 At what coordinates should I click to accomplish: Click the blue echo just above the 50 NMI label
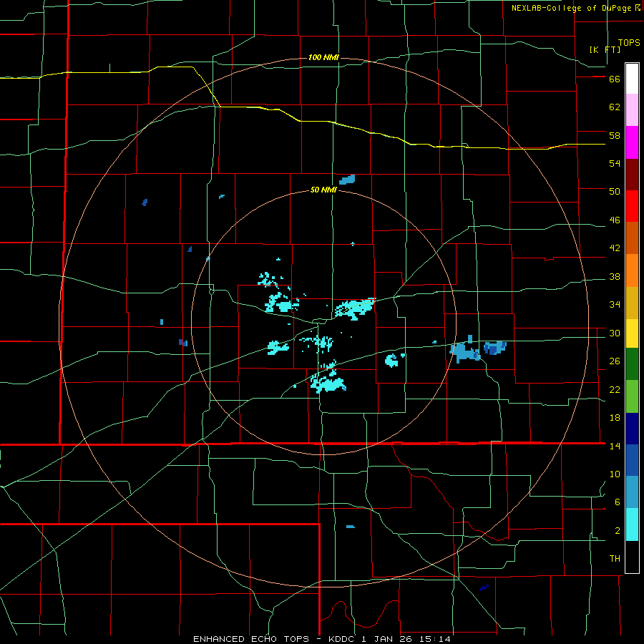[x=347, y=180]
